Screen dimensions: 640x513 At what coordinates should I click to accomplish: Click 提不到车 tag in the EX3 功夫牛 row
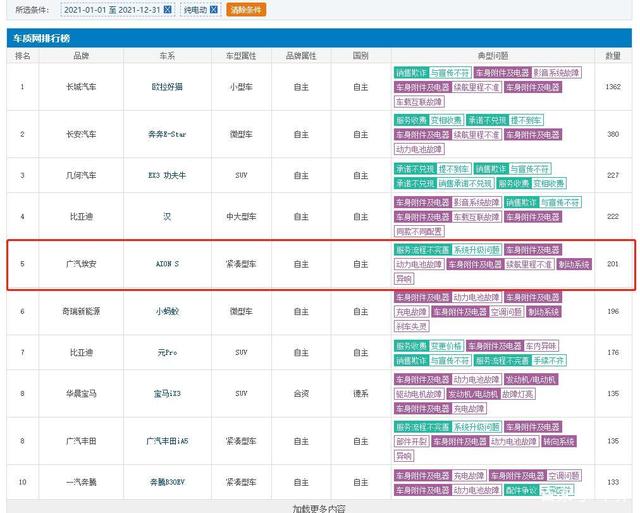(454, 169)
